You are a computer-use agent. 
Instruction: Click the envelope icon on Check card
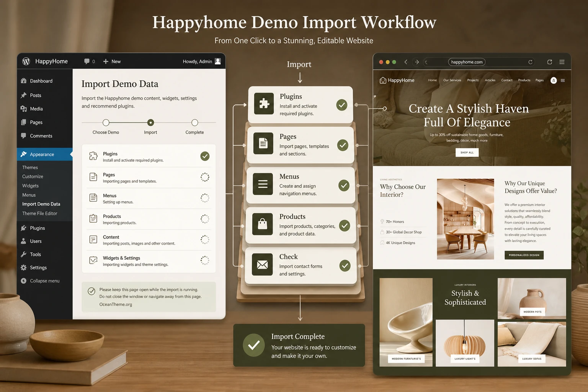click(262, 265)
